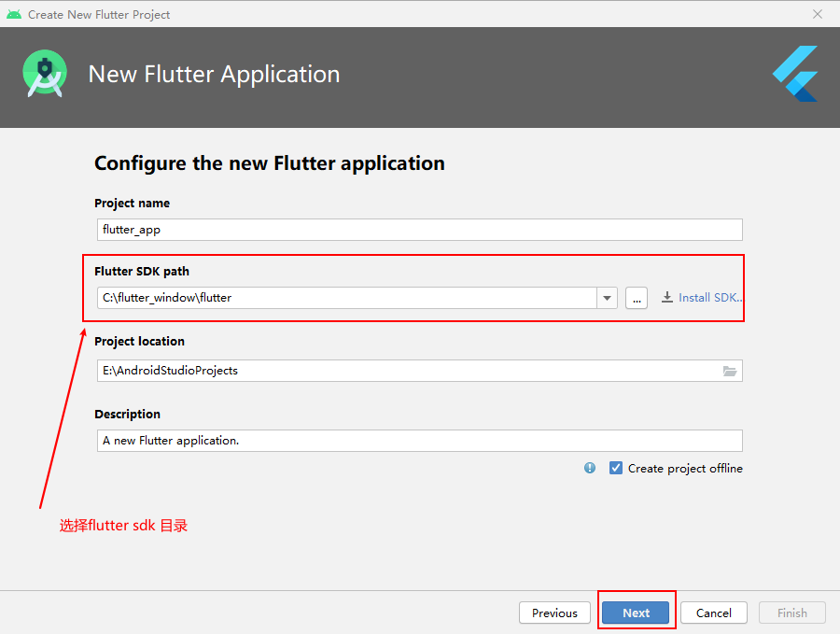Image resolution: width=840 pixels, height=634 pixels.
Task: Click the Install SDK link
Action: pos(710,298)
